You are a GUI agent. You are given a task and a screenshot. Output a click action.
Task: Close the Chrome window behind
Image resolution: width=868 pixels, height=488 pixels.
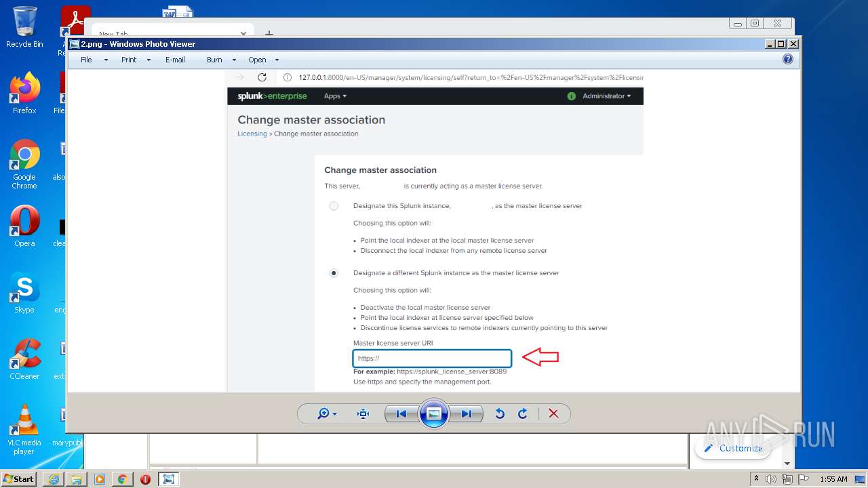777,23
